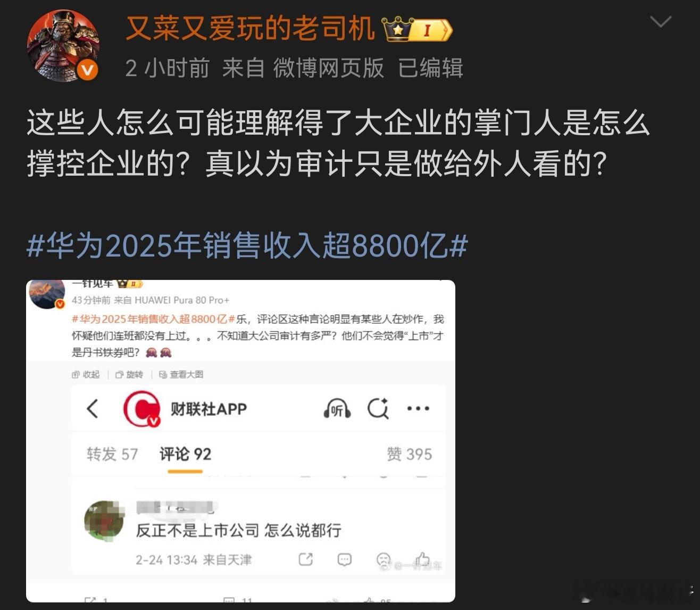
Task: Open the embedded screenshot image
Action: [240, 441]
